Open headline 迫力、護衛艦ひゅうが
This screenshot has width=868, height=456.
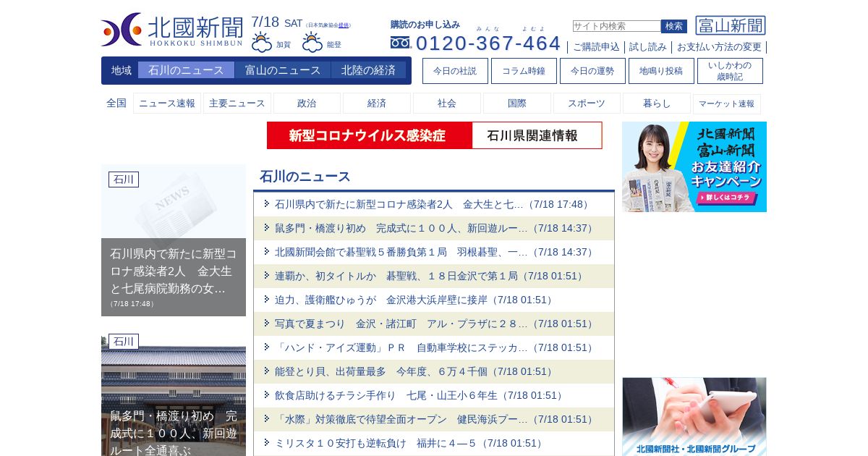coord(415,300)
